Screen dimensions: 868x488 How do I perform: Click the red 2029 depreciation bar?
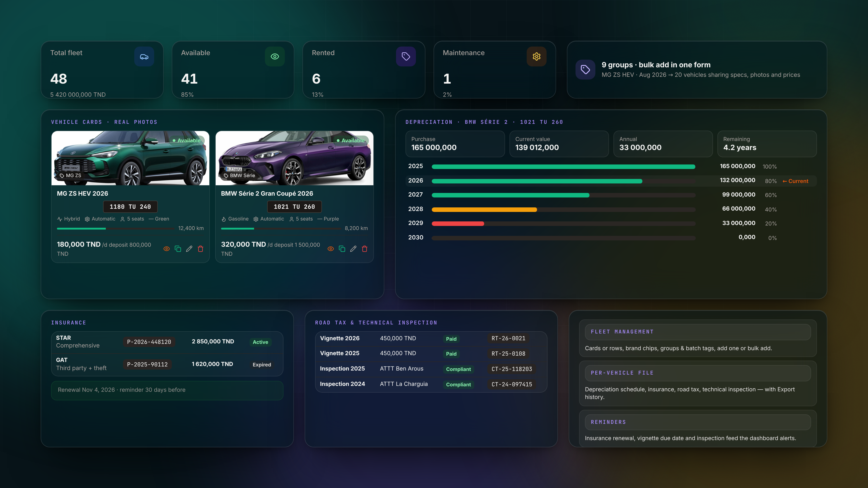(458, 224)
